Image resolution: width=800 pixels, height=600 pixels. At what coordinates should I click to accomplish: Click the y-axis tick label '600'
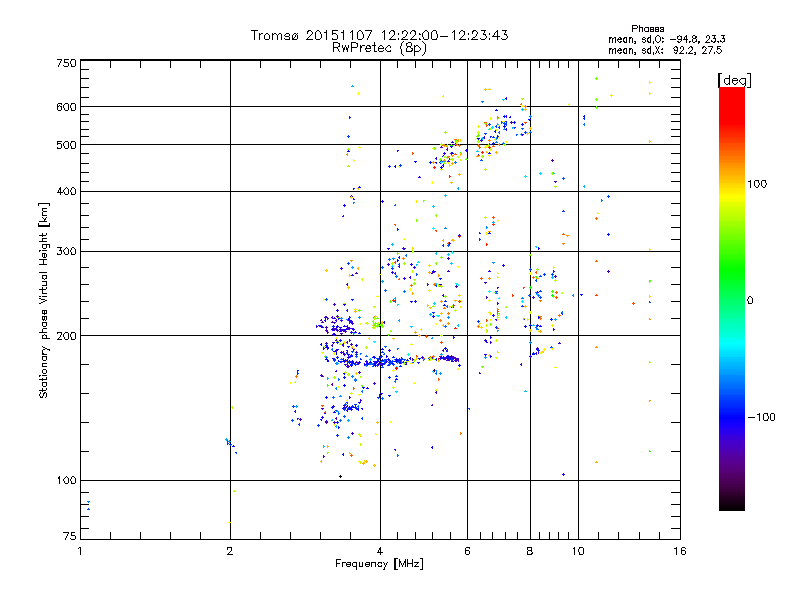pos(66,107)
